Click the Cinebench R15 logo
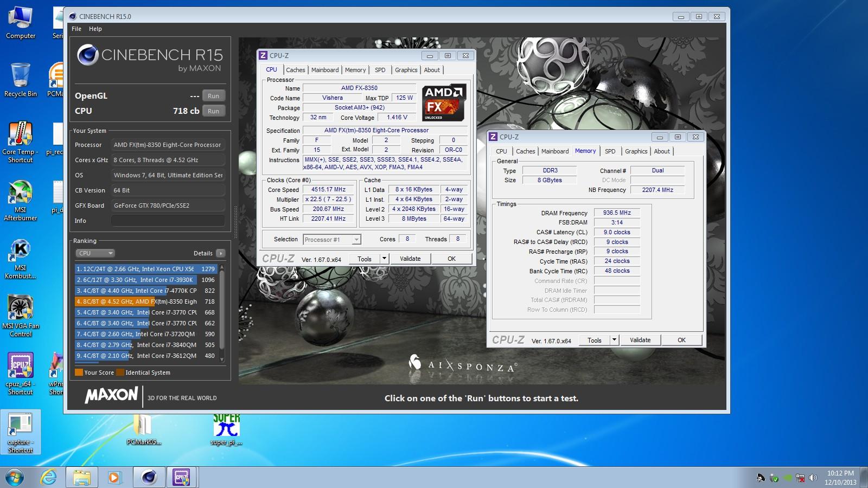The image size is (868, 488). click(x=150, y=59)
